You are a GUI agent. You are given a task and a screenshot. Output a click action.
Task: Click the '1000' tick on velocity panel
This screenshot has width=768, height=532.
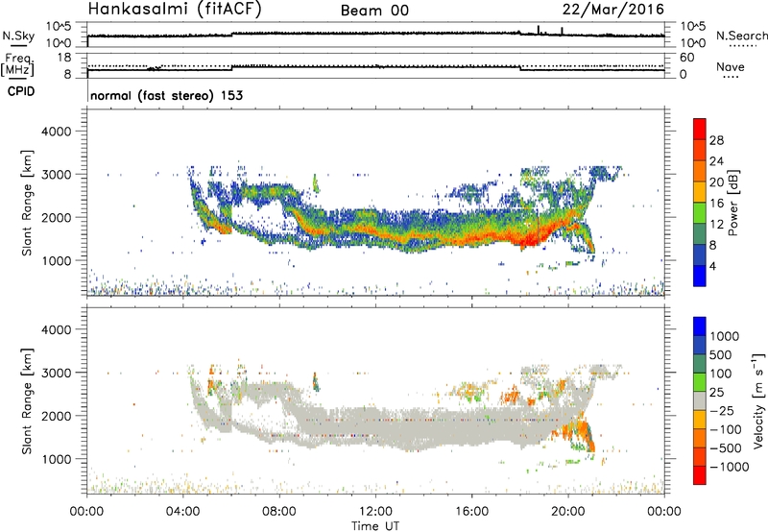tap(57, 459)
